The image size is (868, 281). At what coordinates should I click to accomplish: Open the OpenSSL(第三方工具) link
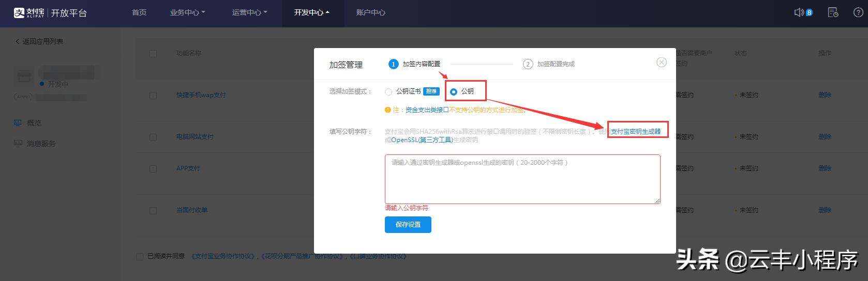[422, 140]
